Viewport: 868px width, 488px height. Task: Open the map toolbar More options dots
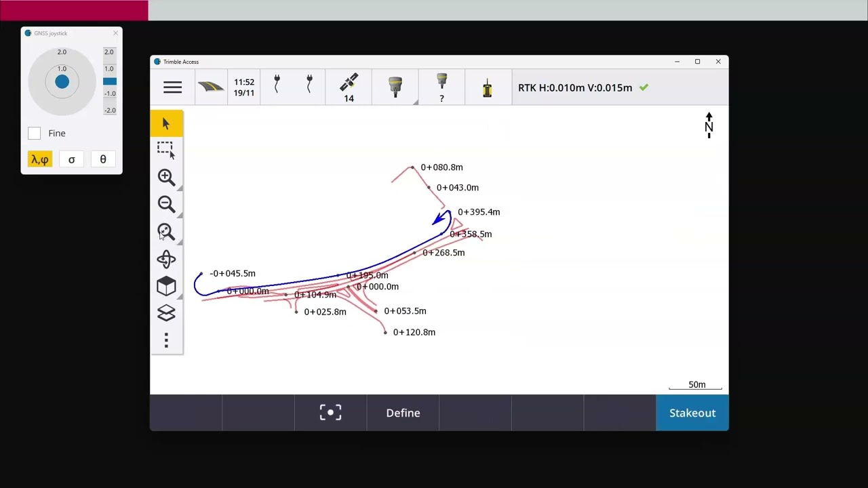[166, 340]
